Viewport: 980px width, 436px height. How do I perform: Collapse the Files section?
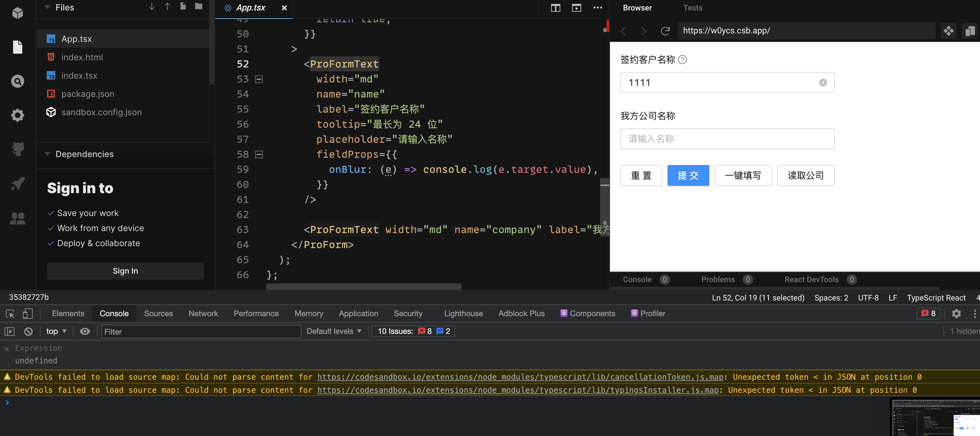click(x=47, y=7)
